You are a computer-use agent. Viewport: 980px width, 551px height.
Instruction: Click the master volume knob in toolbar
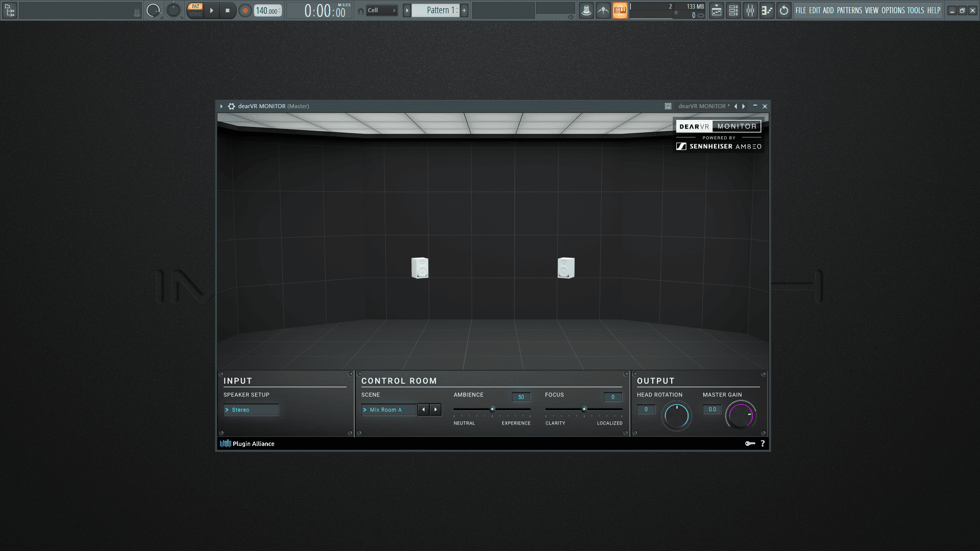(x=153, y=10)
